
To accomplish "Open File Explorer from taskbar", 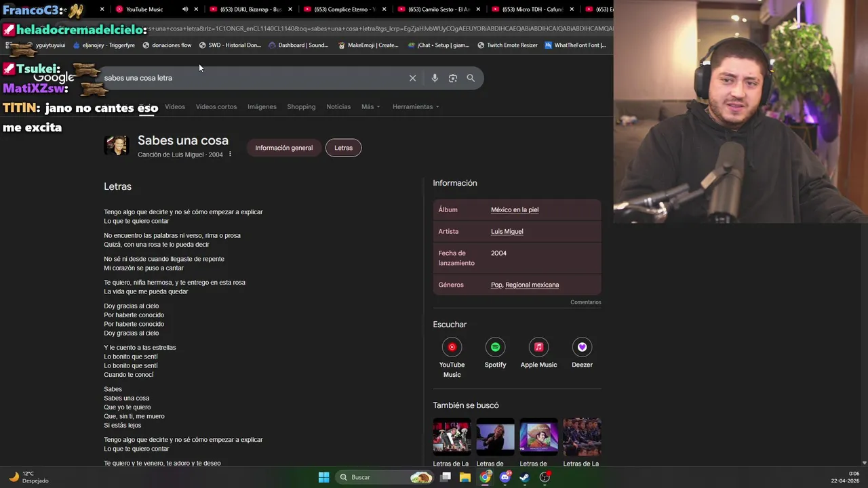I will pos(465,477).
